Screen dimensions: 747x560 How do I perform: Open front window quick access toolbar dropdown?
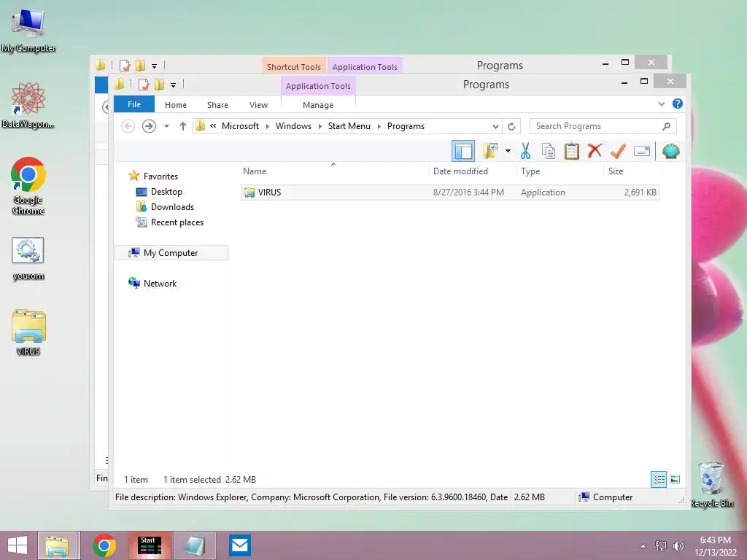click(174, 85)
